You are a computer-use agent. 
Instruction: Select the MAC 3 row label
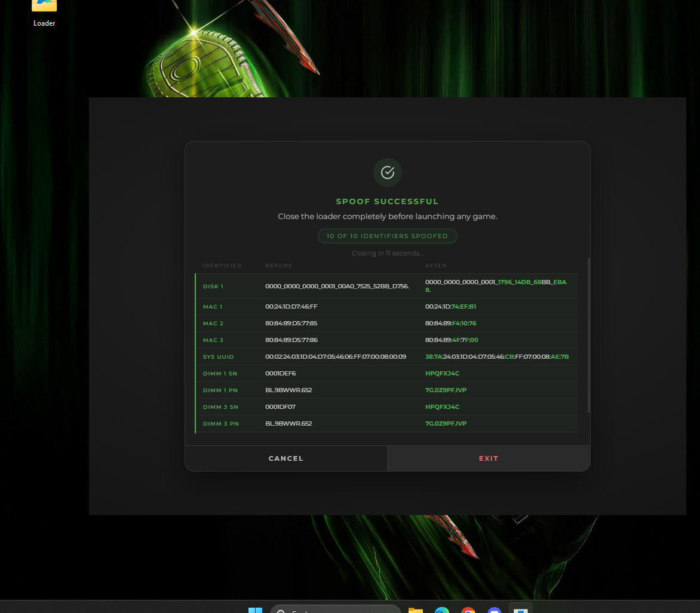pyautogui.click(x=213, y=340)
